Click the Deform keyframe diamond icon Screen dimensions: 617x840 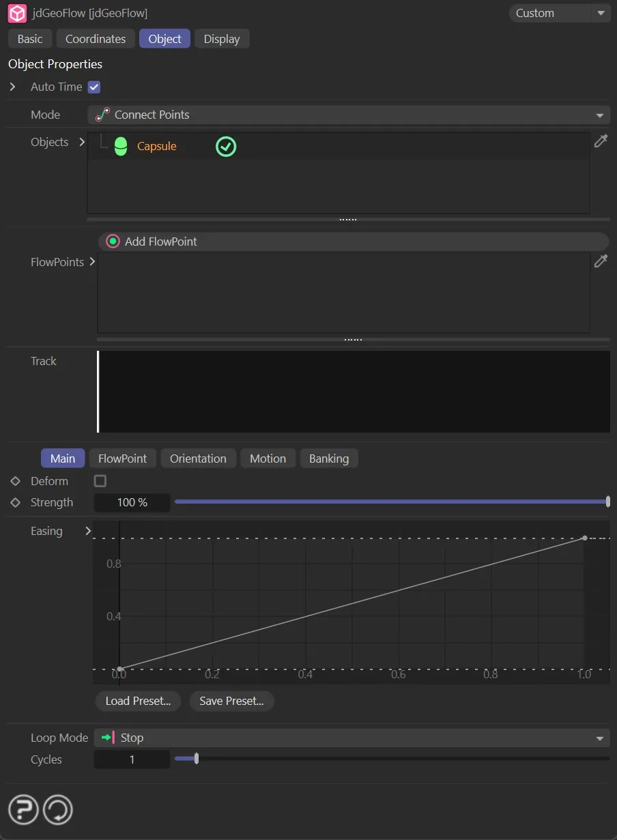16,481
